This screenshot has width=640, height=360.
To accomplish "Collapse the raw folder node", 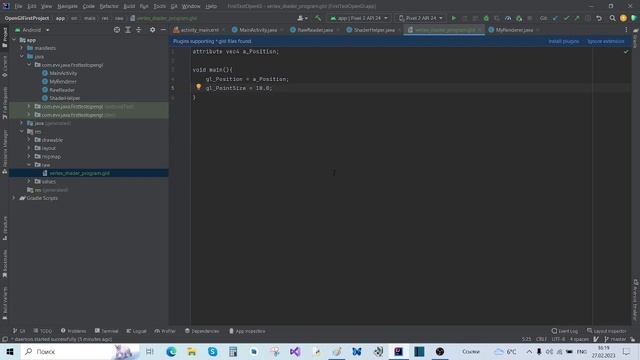I will (29, 164).
